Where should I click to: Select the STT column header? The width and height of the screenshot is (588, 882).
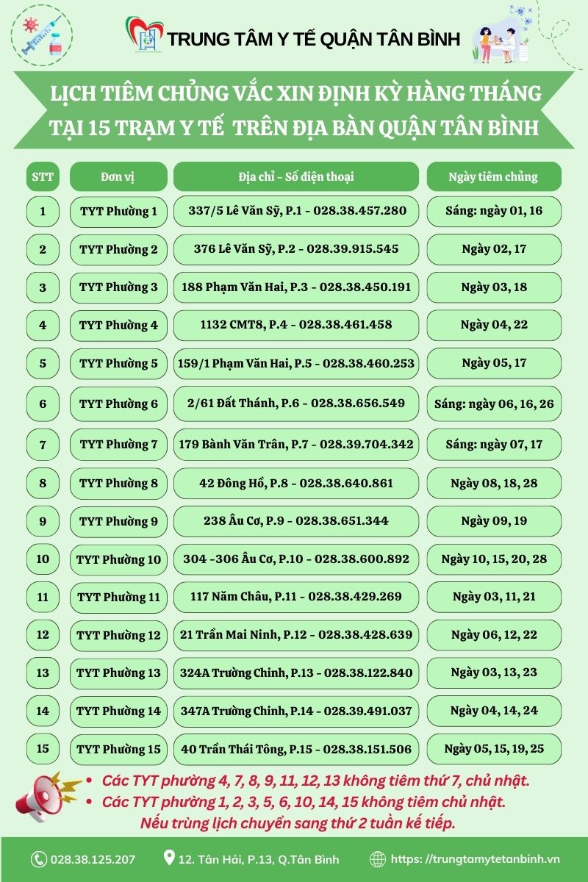tap(43, 176)
